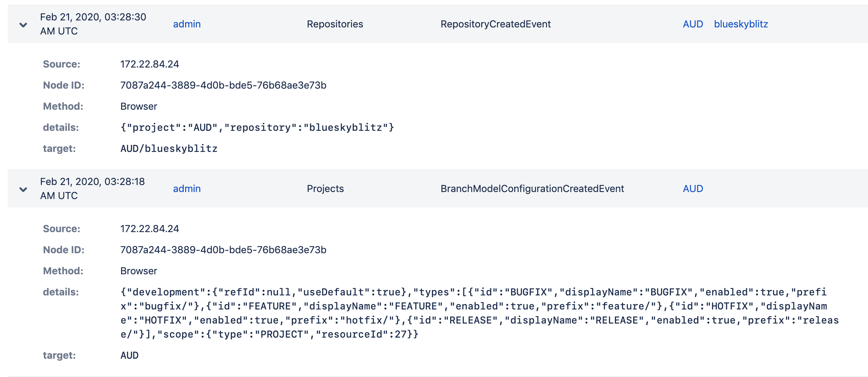Open AUD link in BranchModelConfigurationCreatedEvent row

(x=693, y=188)
